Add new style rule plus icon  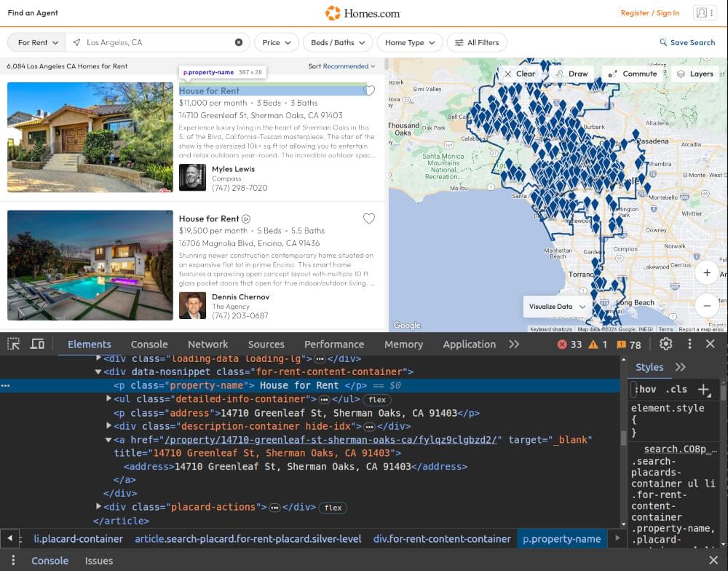tap(703, 390)
